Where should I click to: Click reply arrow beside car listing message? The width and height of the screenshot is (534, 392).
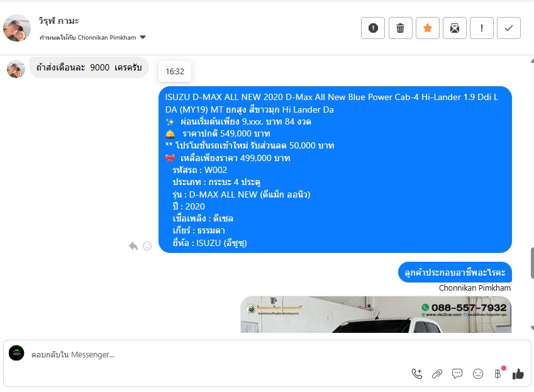tap(133, 246)
